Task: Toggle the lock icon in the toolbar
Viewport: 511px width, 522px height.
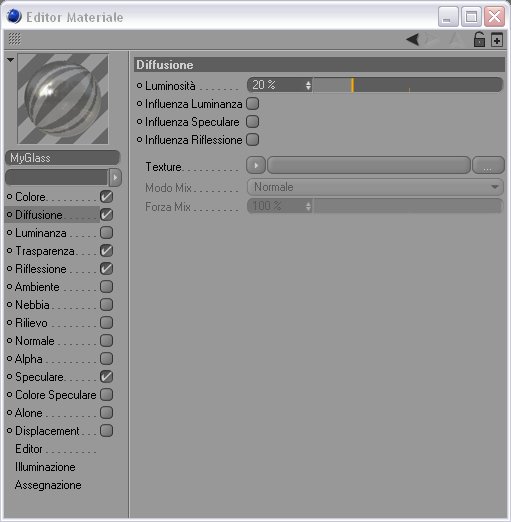Action: pyautogui.click(x=479, y=39)
